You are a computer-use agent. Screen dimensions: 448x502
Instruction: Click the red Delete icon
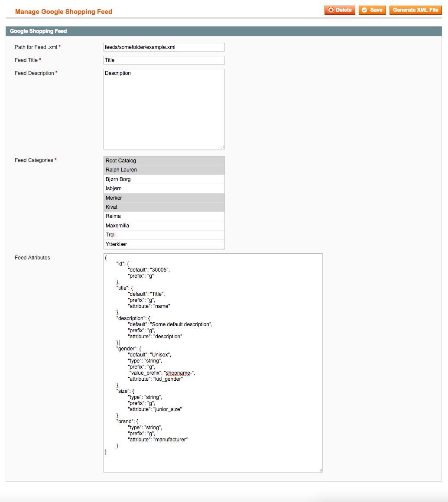pyautogui.click(x=331, y=10)
